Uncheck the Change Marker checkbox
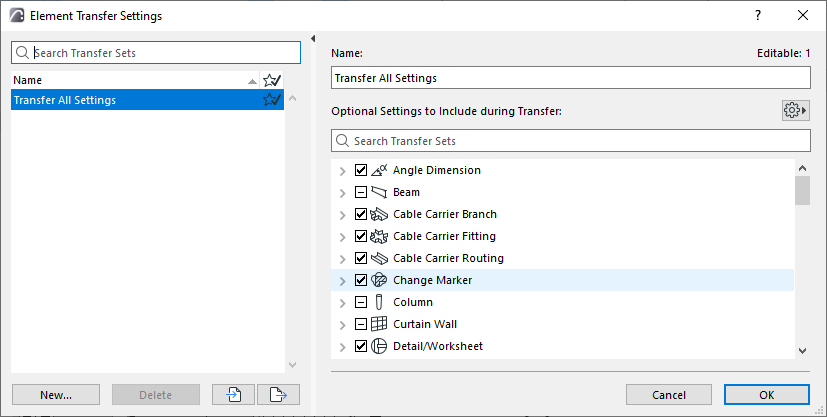 tap(362, 280)
